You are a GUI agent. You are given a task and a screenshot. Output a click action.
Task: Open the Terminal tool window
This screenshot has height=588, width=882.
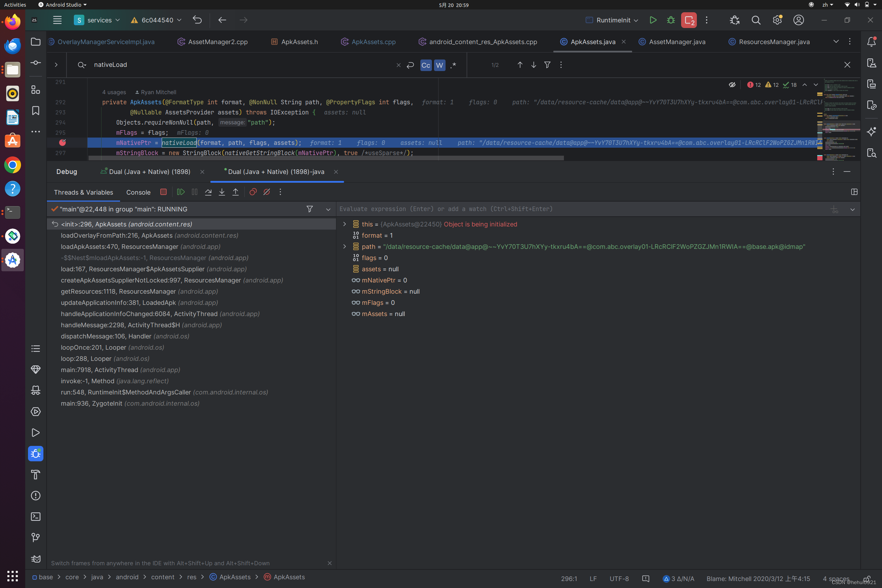point(36,517)
